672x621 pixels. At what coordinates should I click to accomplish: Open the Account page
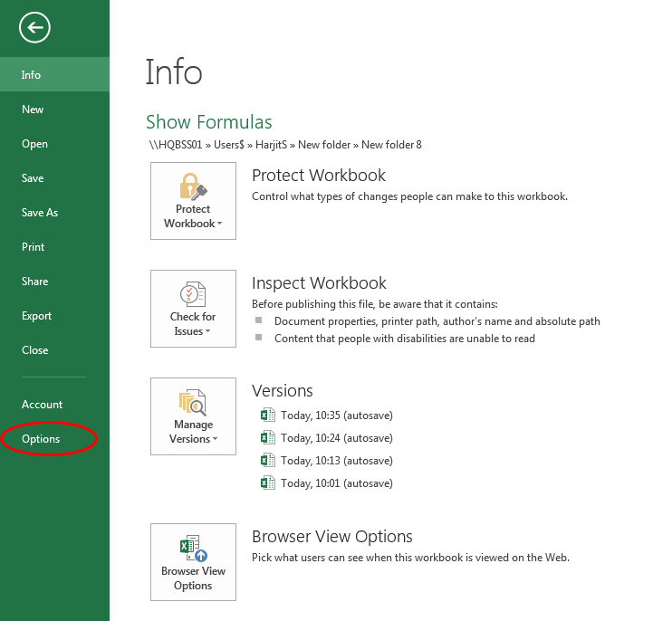(55, 405)
